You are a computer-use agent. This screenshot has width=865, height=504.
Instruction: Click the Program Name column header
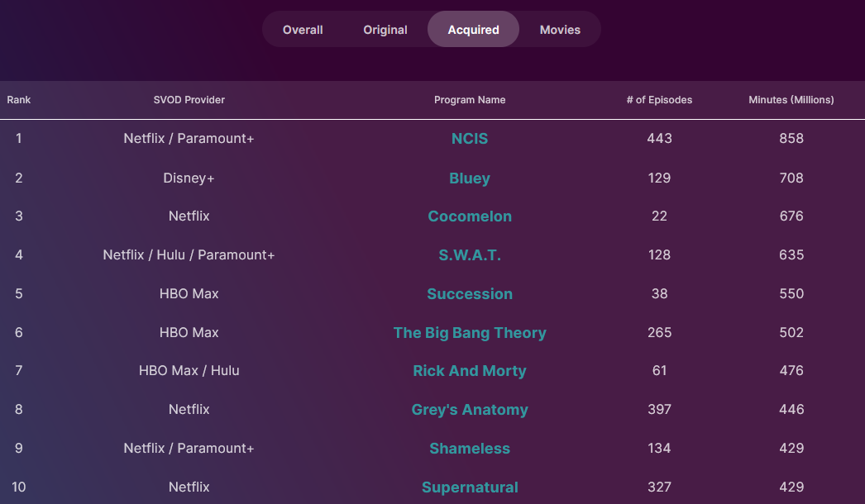[x=470, y=100]
